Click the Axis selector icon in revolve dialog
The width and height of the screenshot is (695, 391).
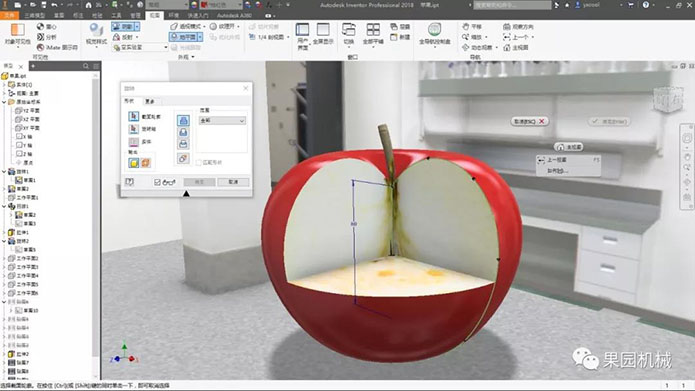click(133, 129)
